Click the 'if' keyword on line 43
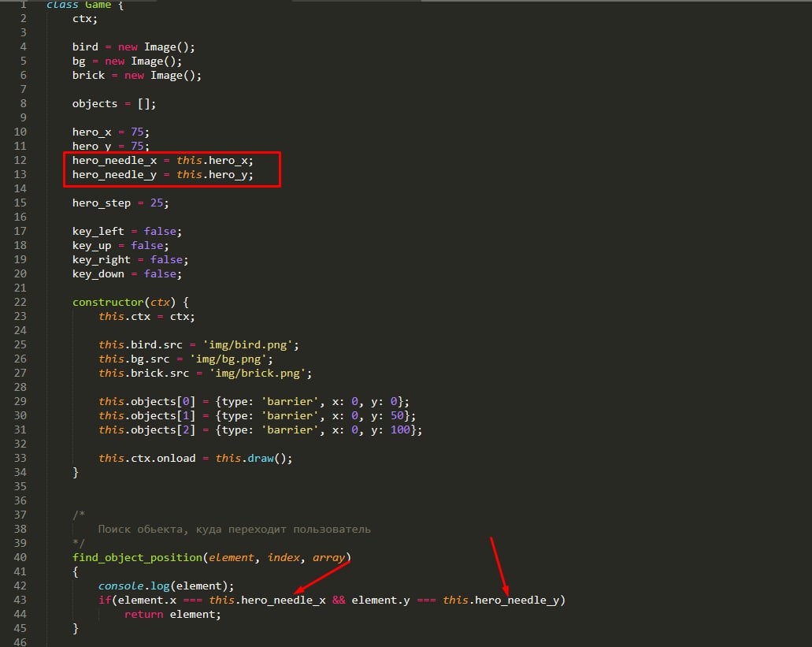812x647 pixels. (105, 601)
